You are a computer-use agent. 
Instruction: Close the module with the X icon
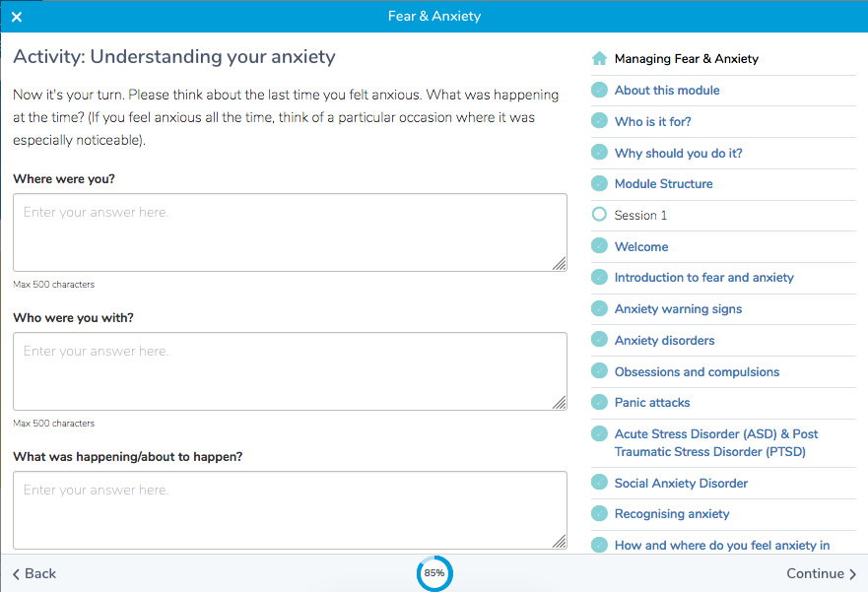point(17,17)
